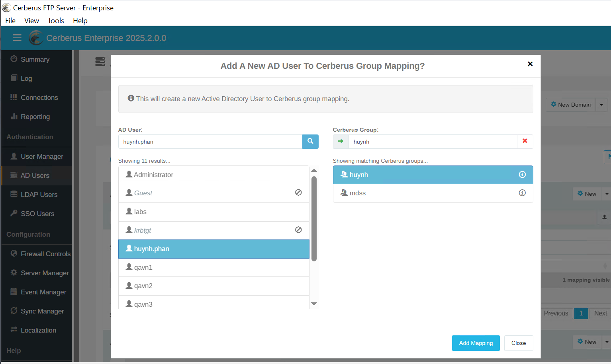Click the results list scroll down arrow
The width and height of the screenshot is (611, 364).
(x=314, y=304)
